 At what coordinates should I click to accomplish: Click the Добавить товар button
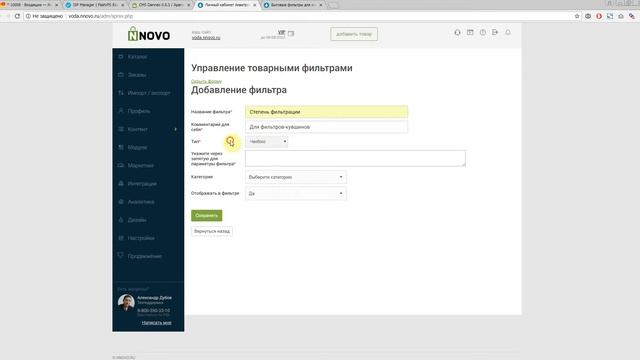click(354, 34)
